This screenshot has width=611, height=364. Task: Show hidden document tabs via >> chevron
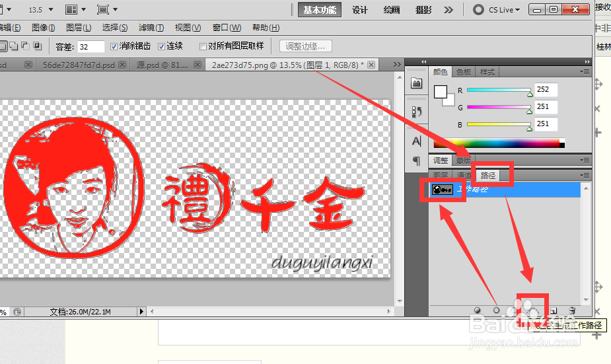pos(397,64)
